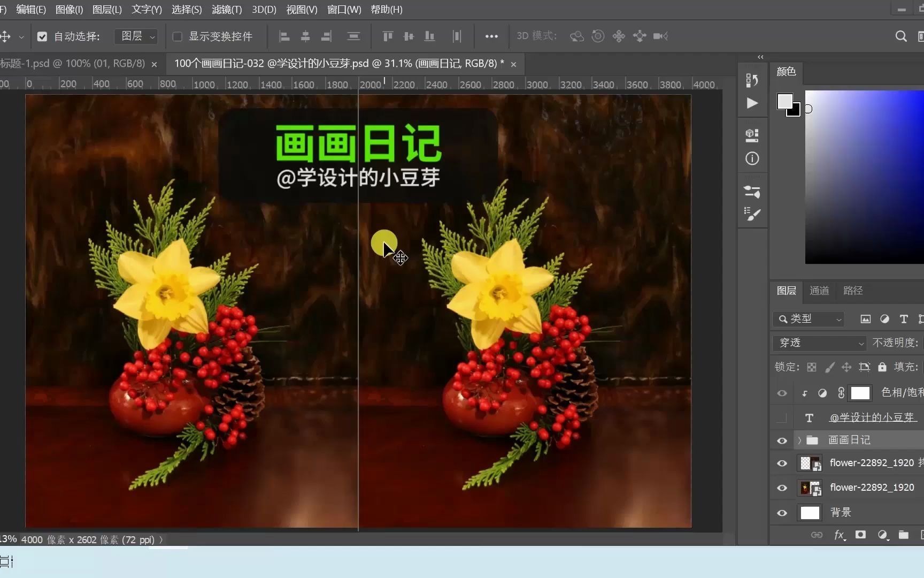Open layer filter 类型 dropdown
The image size is (924, 578).
808,319
